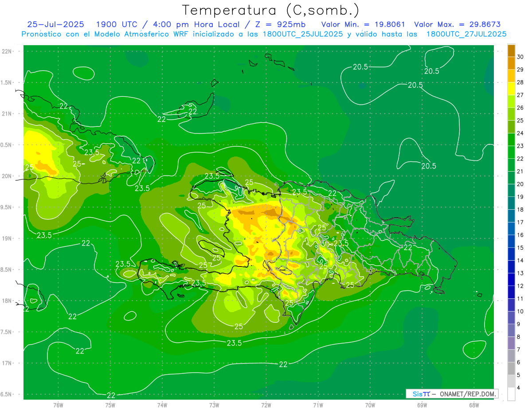Image resolution: width=532 pixels, height=411 pixels.
Task: Click the blue swatch between 15 and 16
Action: tap(511, 241)
